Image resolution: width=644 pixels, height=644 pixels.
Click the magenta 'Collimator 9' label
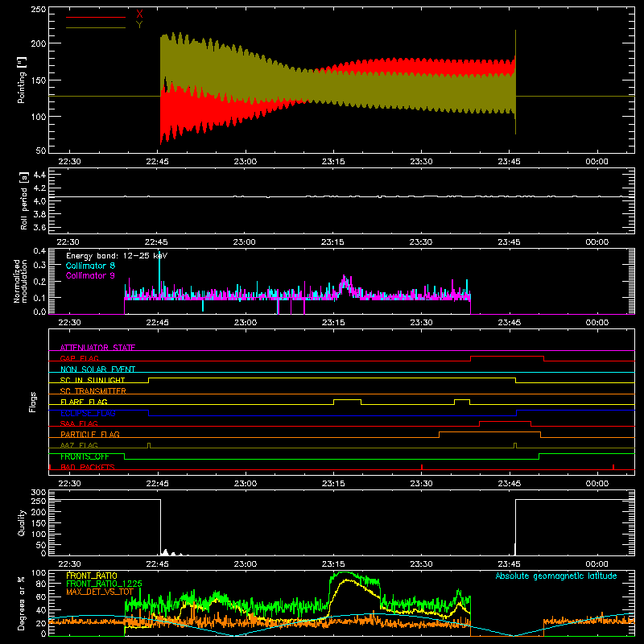pos(90,275)
